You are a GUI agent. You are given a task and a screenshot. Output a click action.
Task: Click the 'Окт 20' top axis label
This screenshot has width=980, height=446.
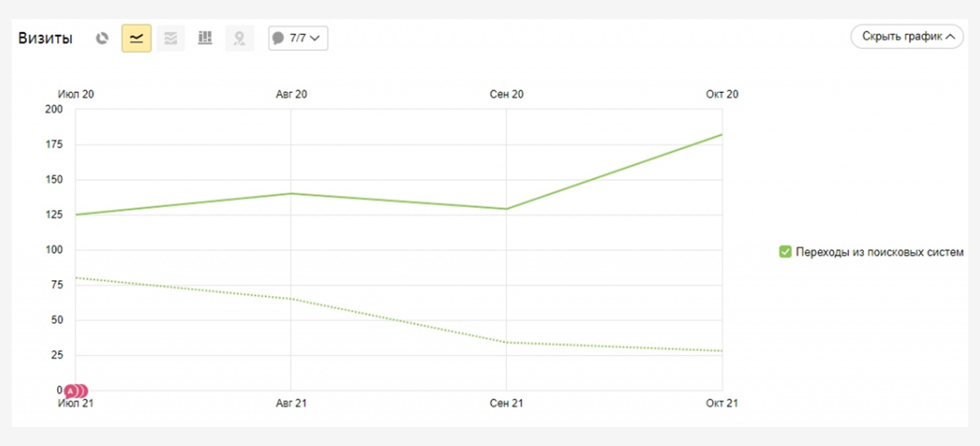click(x=722, y=94)
